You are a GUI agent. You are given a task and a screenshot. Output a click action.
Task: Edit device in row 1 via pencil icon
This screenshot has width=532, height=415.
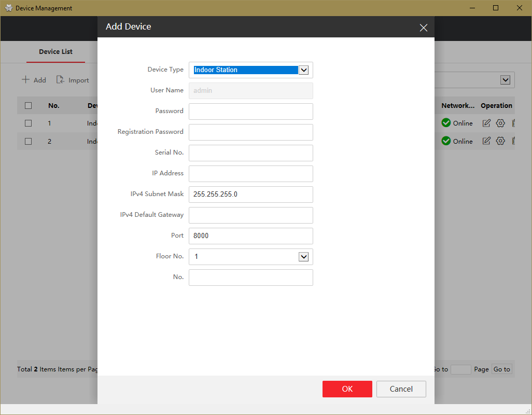pyautogui.click(x=486, y=123)
